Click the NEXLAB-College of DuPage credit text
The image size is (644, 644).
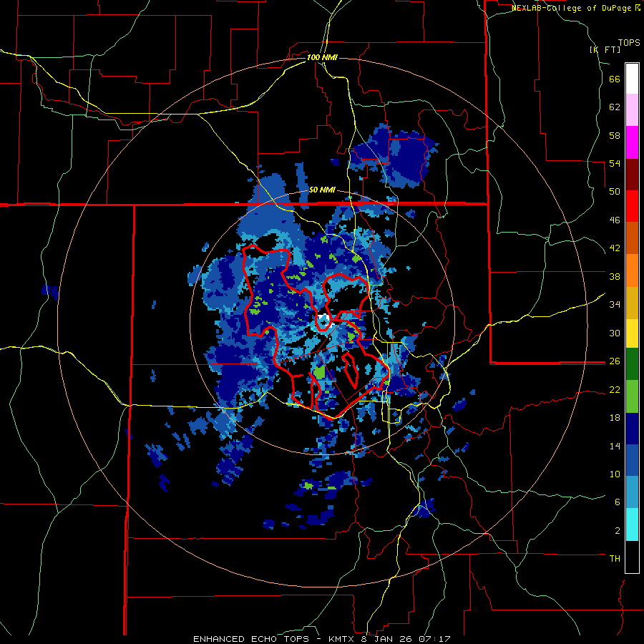(x=572, y=8)
